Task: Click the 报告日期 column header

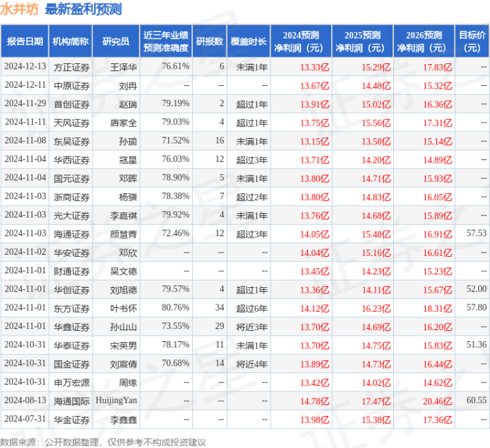Action: [x=25, y=42]
